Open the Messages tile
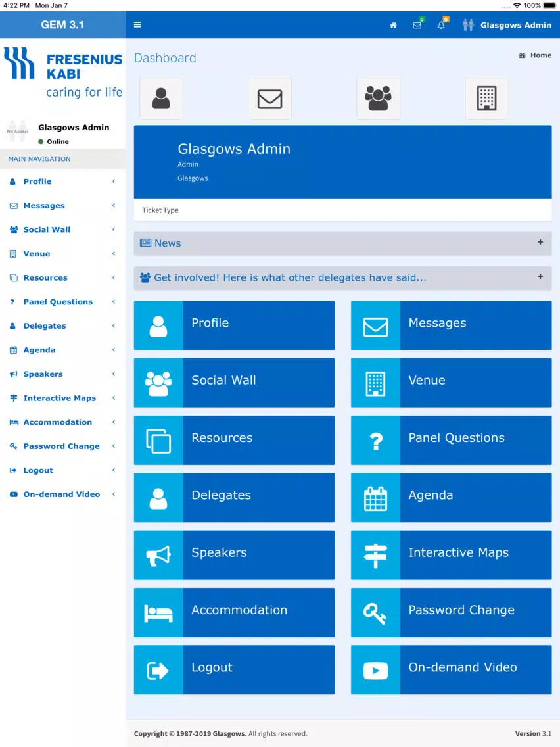Image resolution: width=560 pixels, height=747 pixels. pyautogui.click(x=452, y=325)
